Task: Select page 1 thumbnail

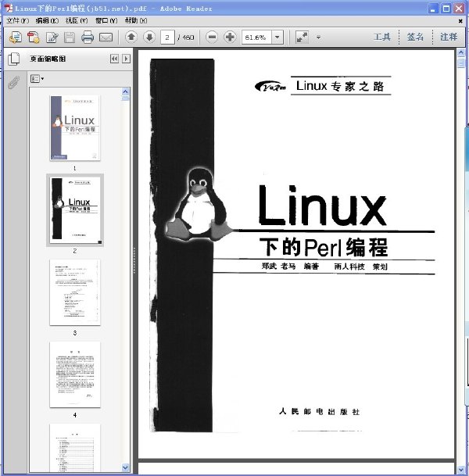Action: point(75,128)
